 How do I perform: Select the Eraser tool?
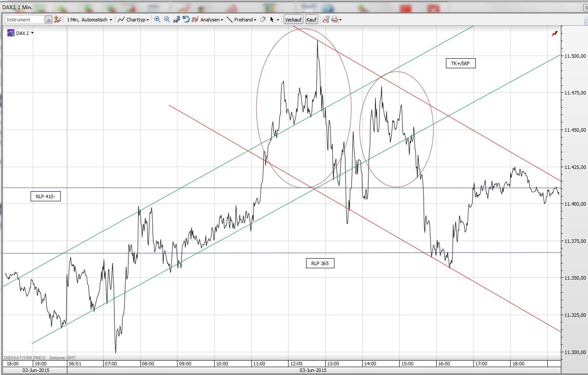(263, 19)
